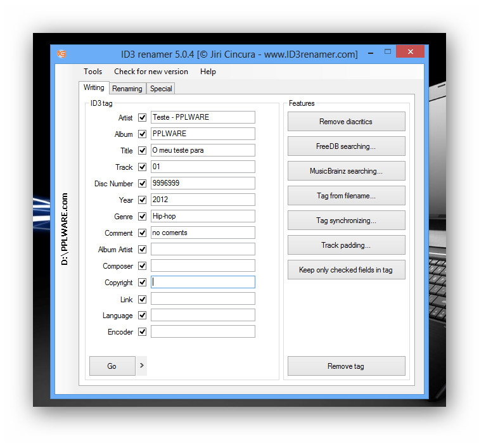479x448 pixels.
Task: Uncheck the Language checkbox
Action: 142,315
